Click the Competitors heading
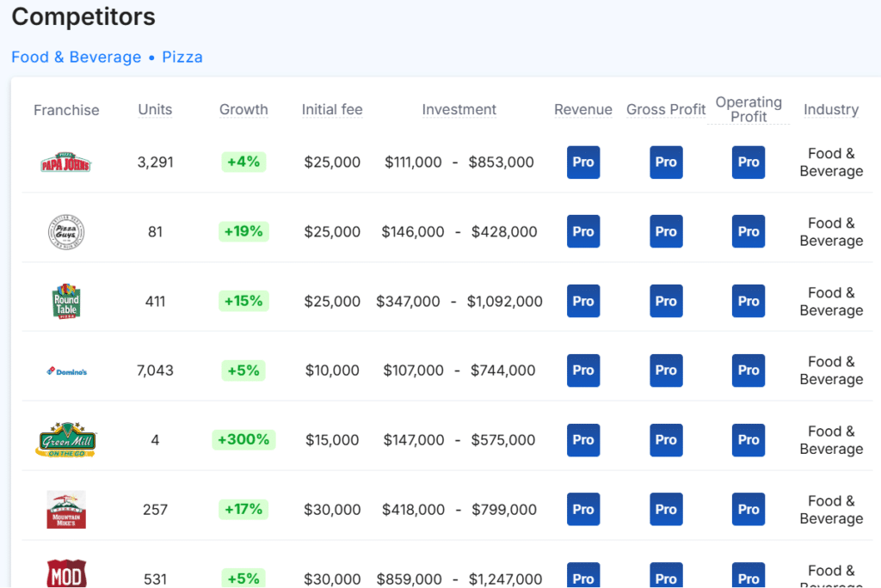881x588 pixels. pyautogui.click(x=83, y=16)
